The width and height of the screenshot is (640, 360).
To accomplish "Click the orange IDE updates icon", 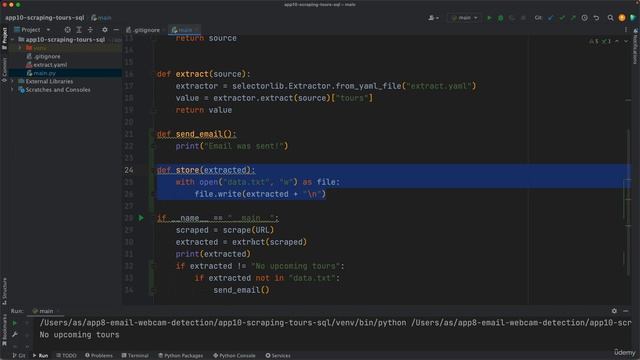I will point(622,18).
